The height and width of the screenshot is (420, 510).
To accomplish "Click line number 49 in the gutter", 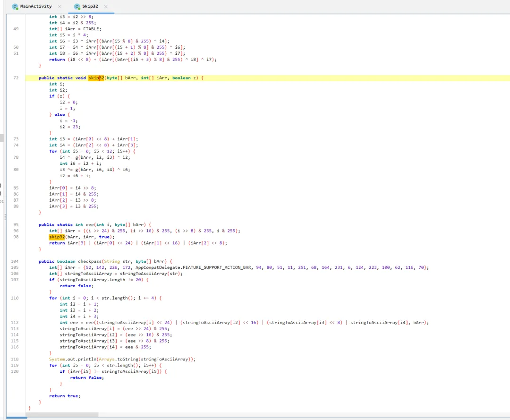I will point(16,29).
